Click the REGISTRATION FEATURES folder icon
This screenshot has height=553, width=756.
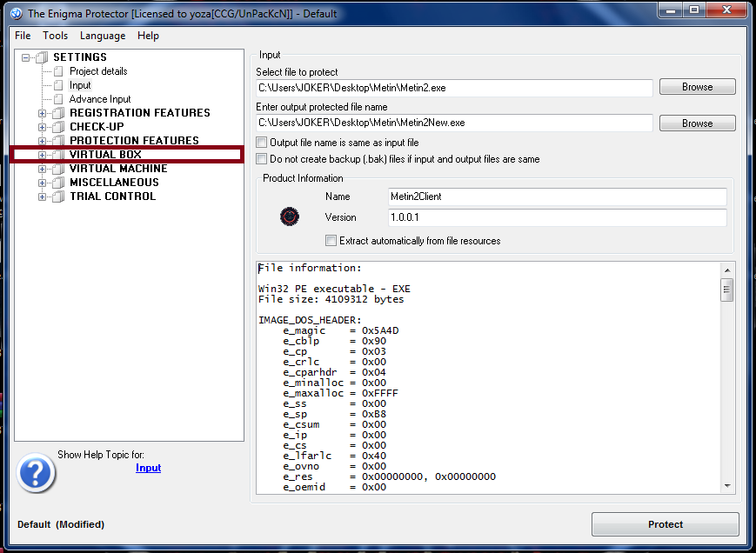58,113
